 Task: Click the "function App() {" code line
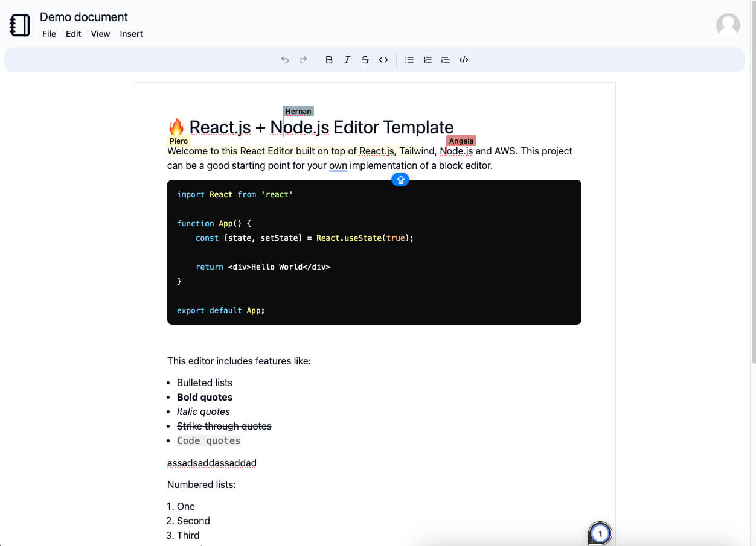pyautogui.click(x=214, y=223)
